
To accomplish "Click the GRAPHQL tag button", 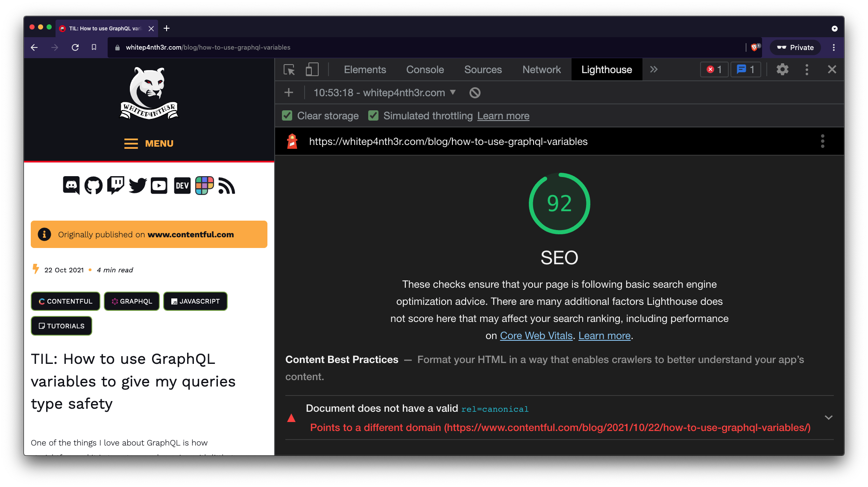I will coord(132,301).
